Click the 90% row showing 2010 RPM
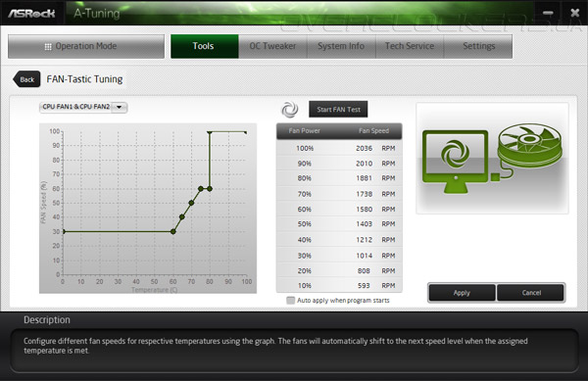This screenshot has width=588, height=381. point(339,164)
